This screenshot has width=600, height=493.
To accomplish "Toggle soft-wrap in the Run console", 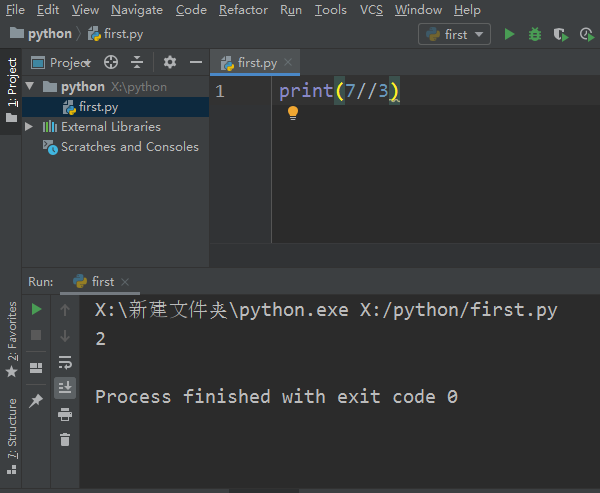I will (65, 362).
